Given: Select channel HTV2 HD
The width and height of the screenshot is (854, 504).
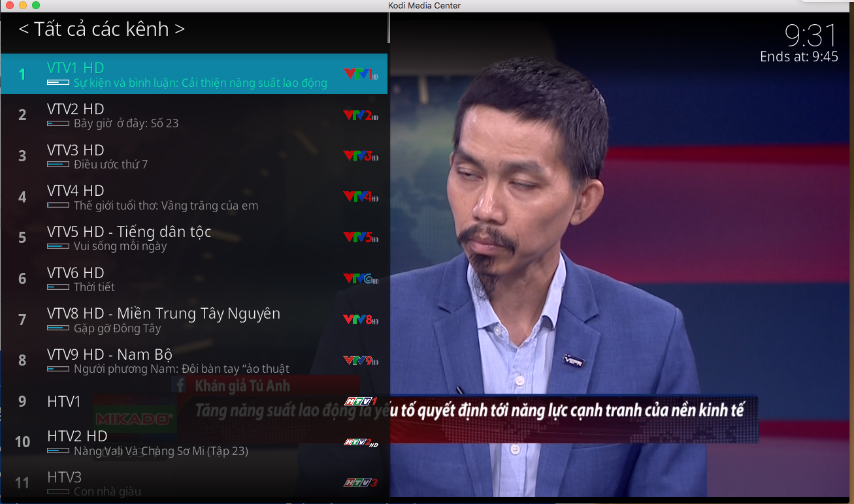Looking at the screenshot, I should coord(194,442).
